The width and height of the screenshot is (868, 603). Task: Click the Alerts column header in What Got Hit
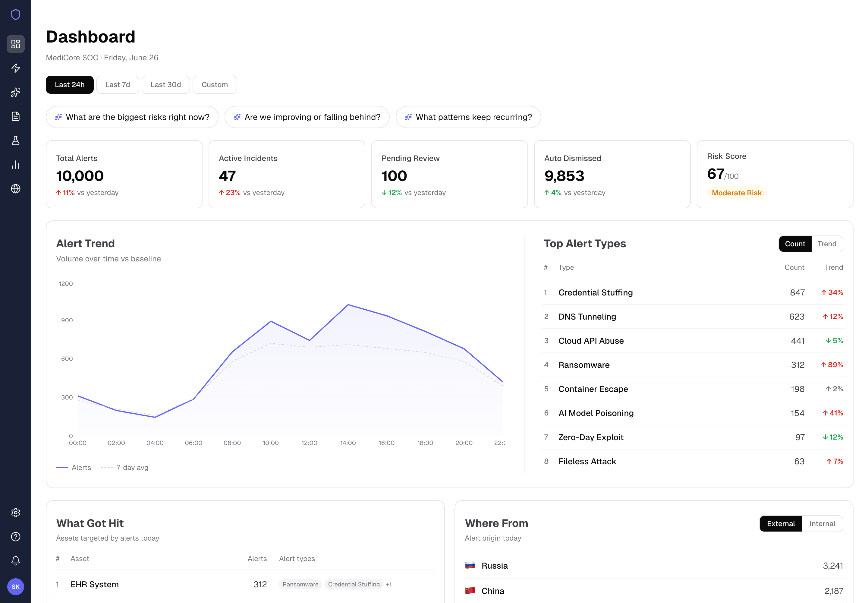tap(257, 558)
